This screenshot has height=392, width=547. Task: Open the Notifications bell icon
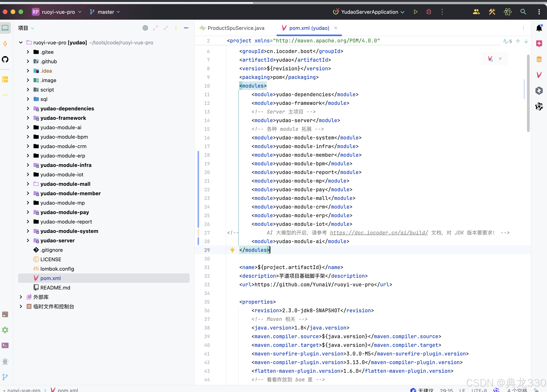click(x=539, y=28)
